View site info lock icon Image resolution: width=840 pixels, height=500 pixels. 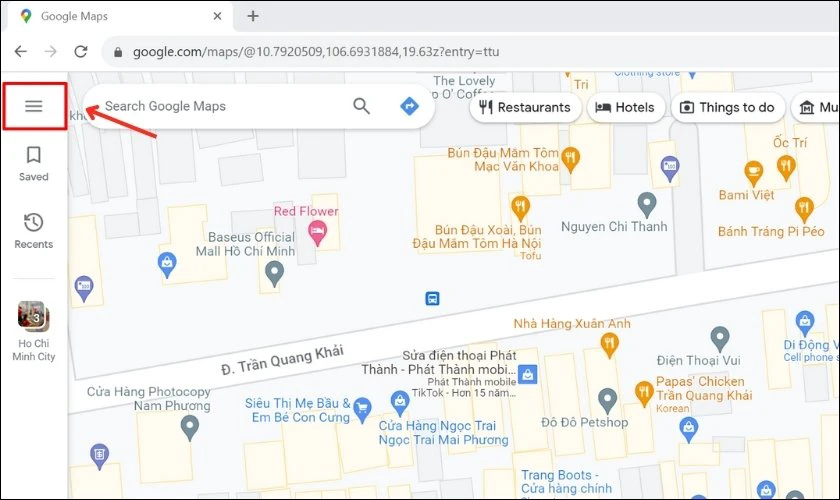[118, 52]
